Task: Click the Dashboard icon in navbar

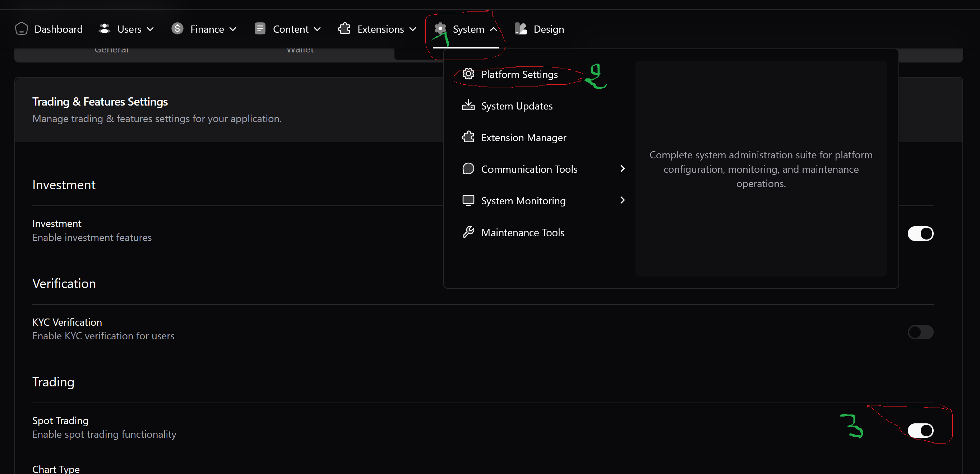Action: (21, 29)
